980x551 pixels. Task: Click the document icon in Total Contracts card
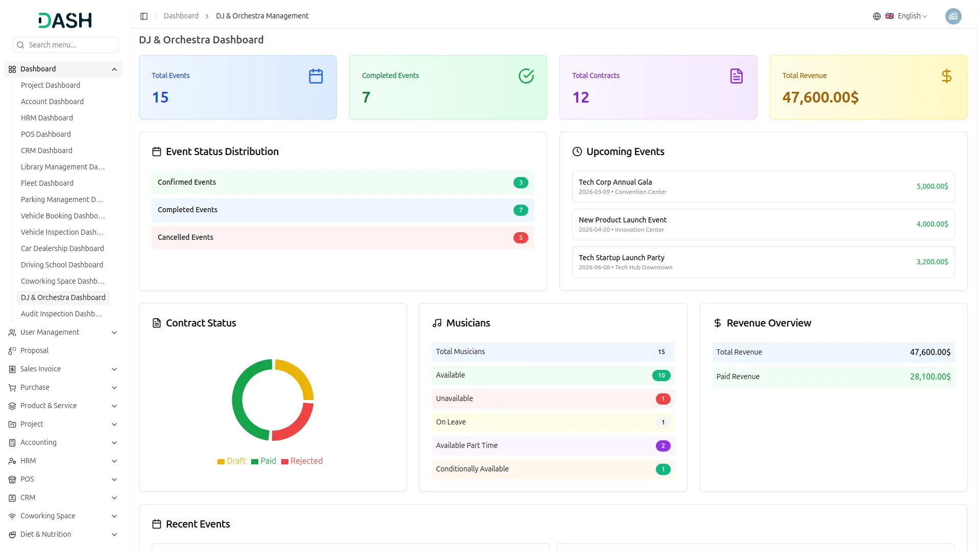[736, 77]
